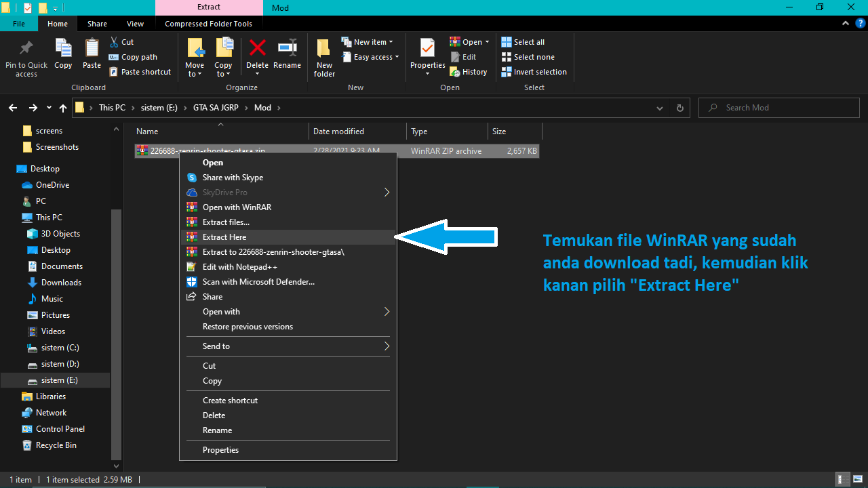Choose Scan with Microsoft Defender... in the context menu

288,282
